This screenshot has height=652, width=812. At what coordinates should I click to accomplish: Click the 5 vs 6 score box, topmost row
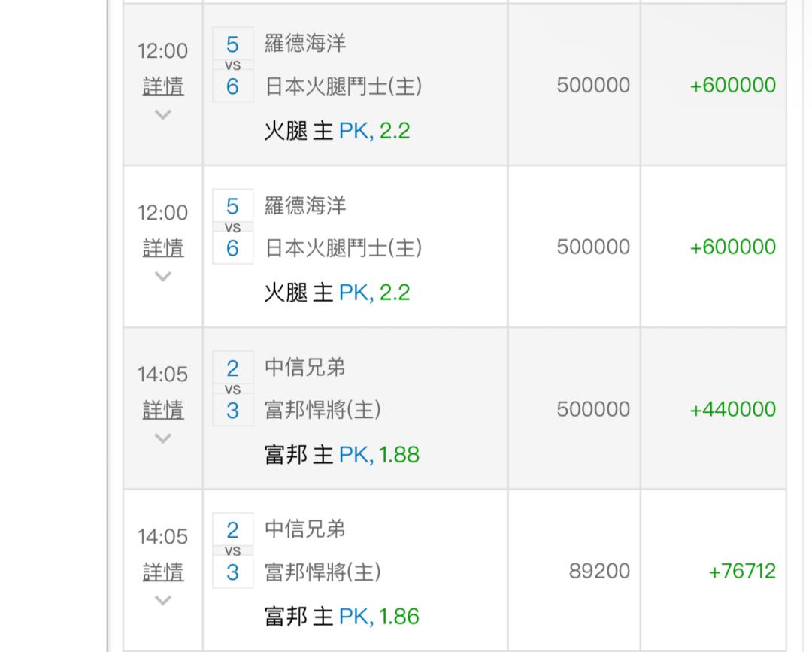tap(232, 65)
